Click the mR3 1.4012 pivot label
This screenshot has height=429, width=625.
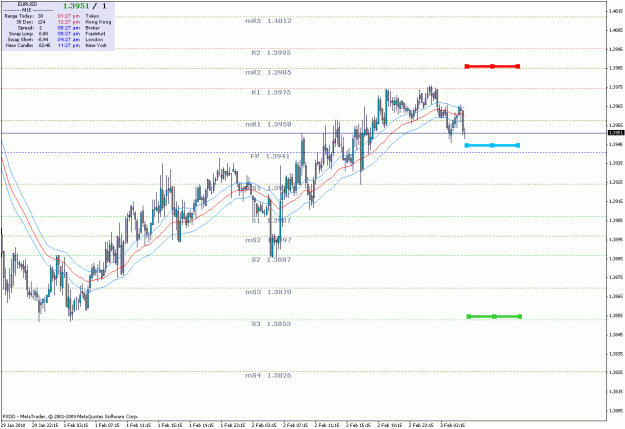(x=268, y=21)
